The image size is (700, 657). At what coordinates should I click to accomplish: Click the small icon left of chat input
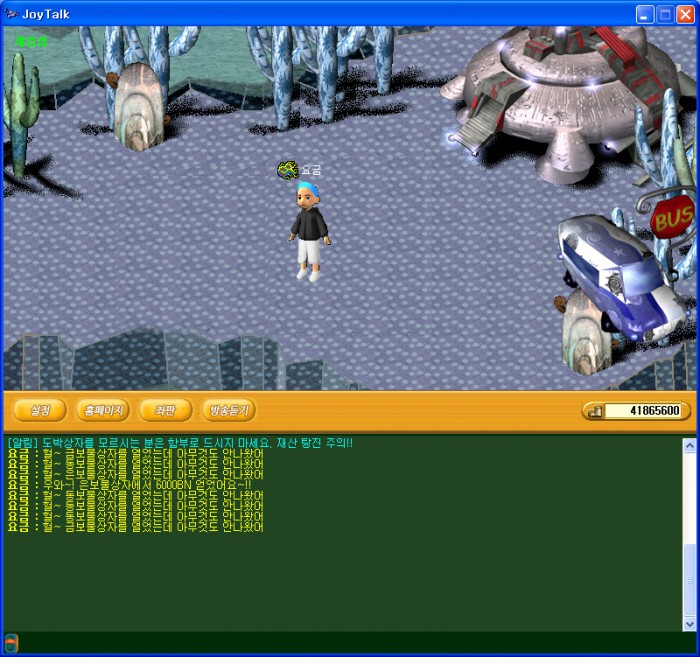pyautogui.click(x=11, y=642)
